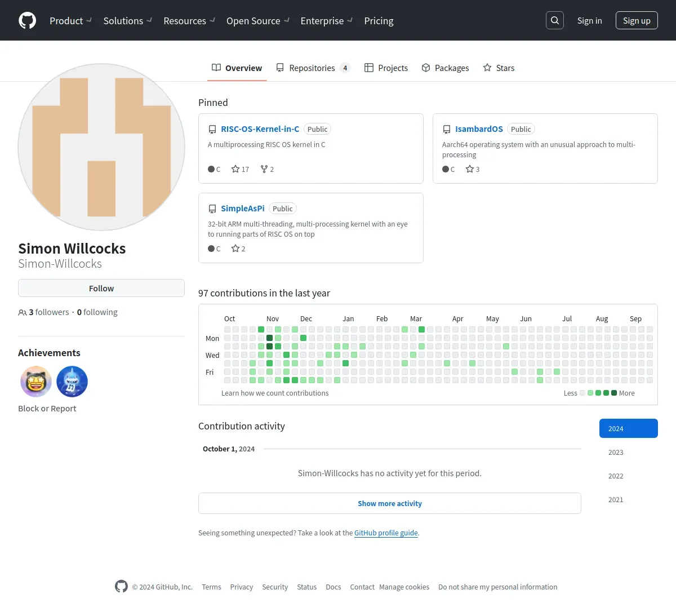View the 0 following list

pos(97,312)
